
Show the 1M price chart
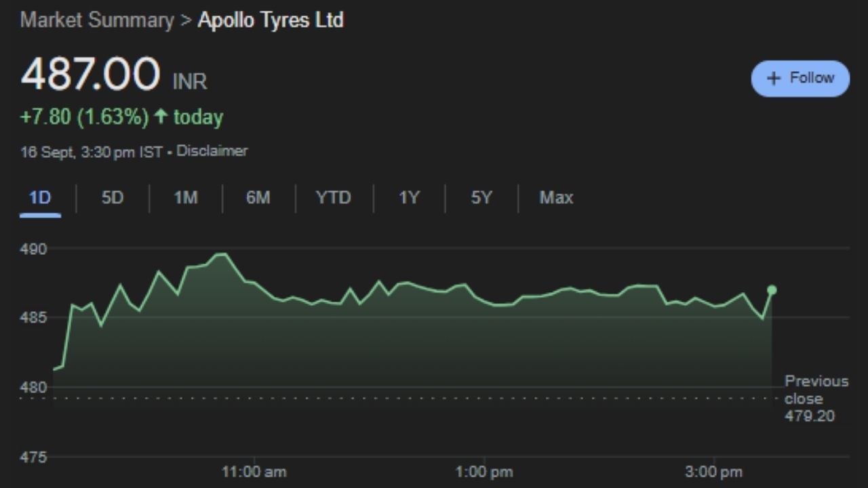coord(185,198)
